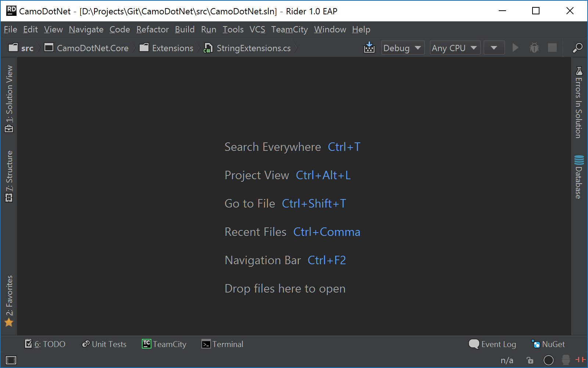Open the Build menu
This screenshot has width=588, height=368.
(x=184, y=29)
